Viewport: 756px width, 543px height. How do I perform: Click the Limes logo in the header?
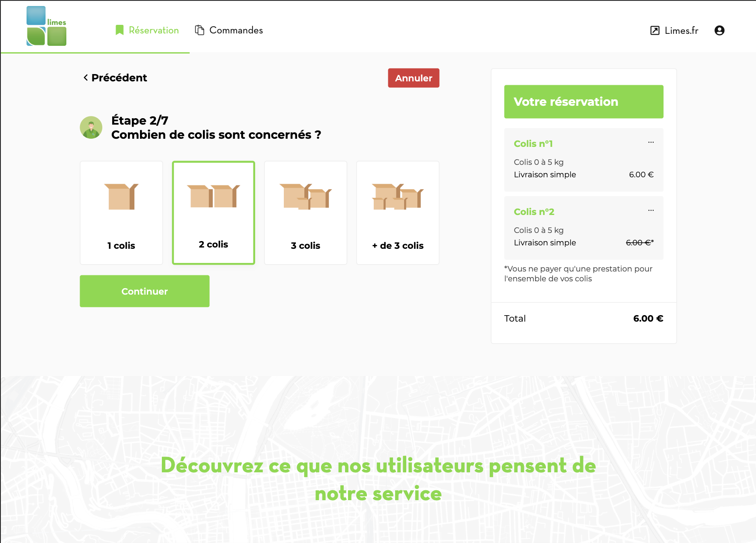coord(46,26)
